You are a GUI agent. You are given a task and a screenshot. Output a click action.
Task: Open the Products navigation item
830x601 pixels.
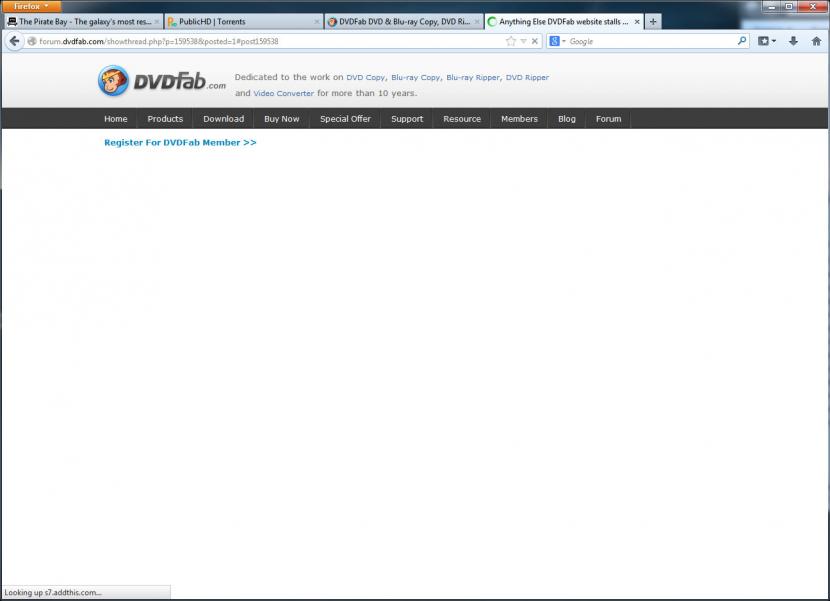[165, 119]
